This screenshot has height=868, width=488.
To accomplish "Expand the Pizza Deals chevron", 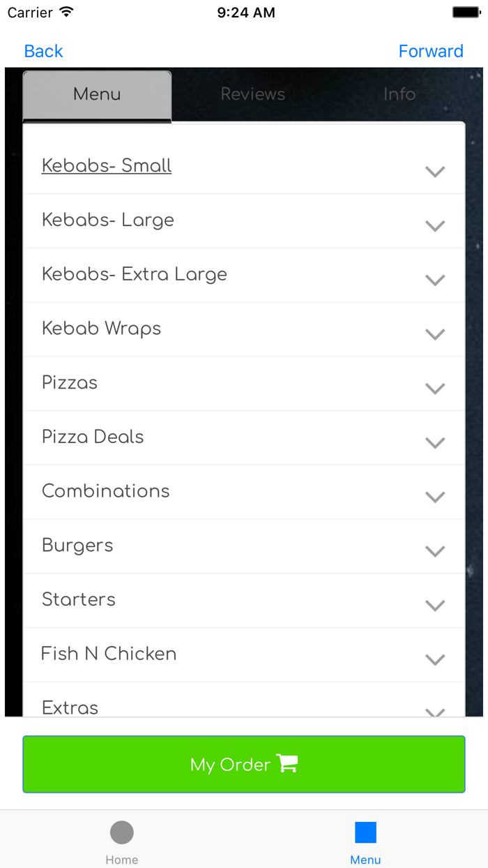I will pyautogui.click(x=435, y=443).
